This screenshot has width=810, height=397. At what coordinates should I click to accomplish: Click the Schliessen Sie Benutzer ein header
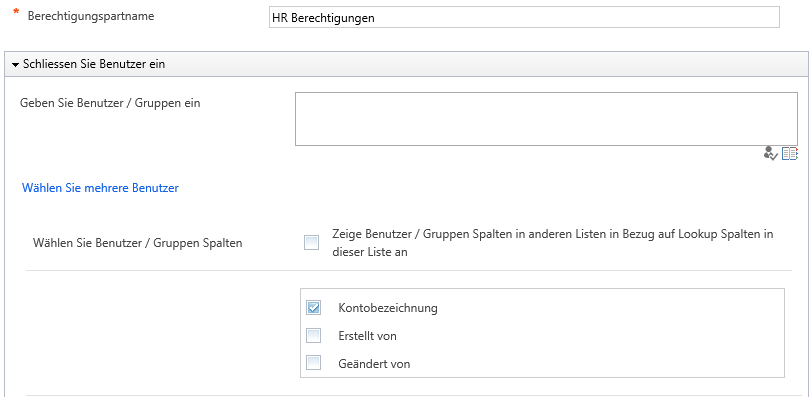tap(406, 65)
